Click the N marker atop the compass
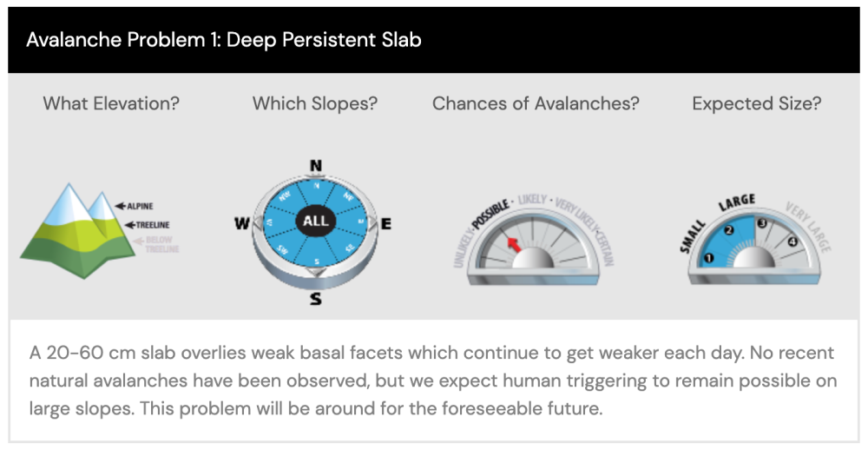Image resolution: width=868 pixels, height=450 pixels. click(316, 166)
